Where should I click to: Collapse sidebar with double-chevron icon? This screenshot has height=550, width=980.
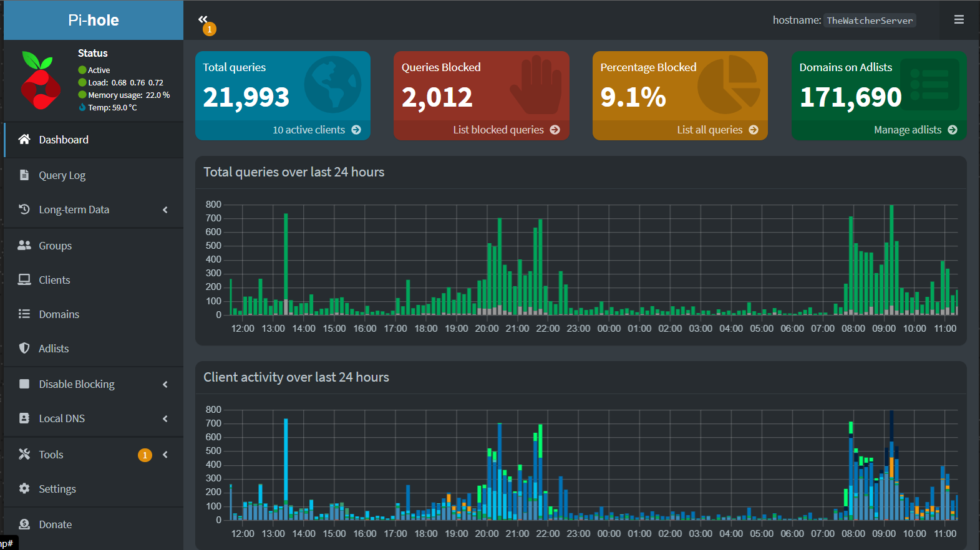click(203, 20)
